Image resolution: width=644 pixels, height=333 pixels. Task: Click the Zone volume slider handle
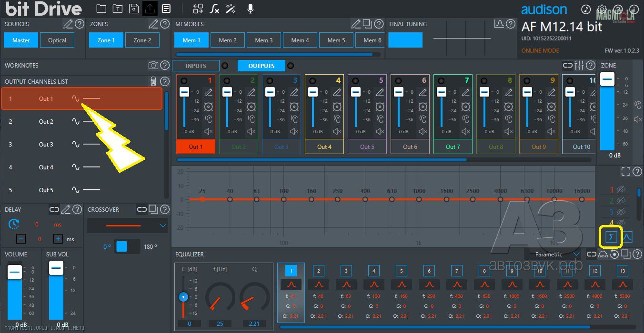click(607, 80)
